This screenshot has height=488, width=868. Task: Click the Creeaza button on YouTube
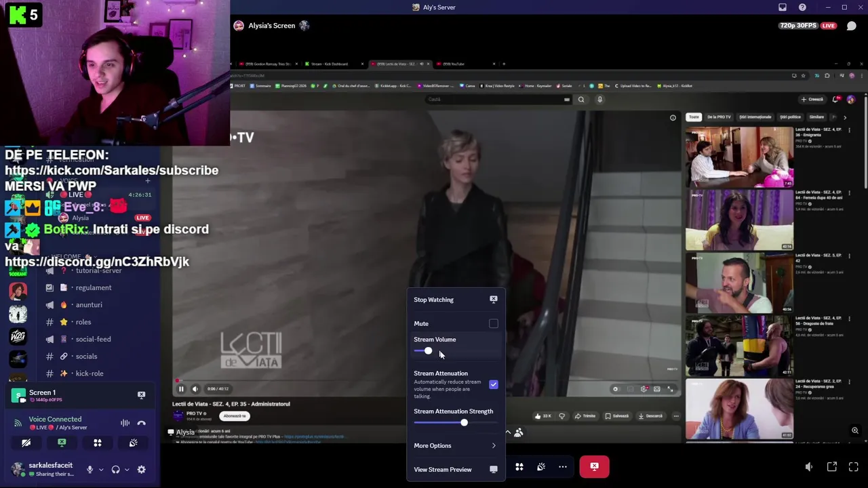click(812, 100)
